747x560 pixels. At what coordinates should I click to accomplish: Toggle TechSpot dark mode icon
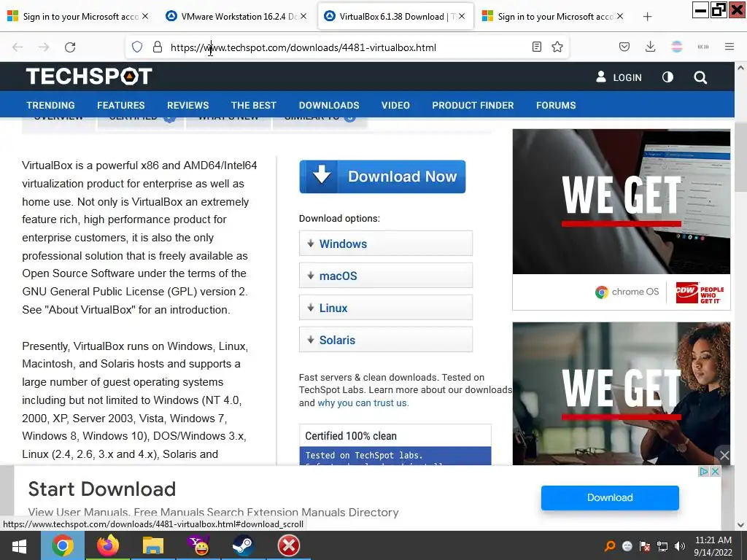[668, 77]
